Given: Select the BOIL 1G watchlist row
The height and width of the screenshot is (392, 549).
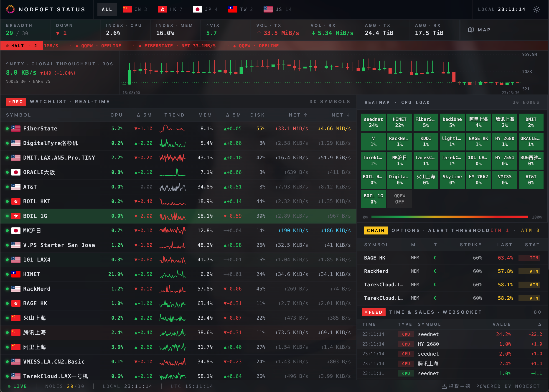Looking at the screenshot, I should coord(178,216).
